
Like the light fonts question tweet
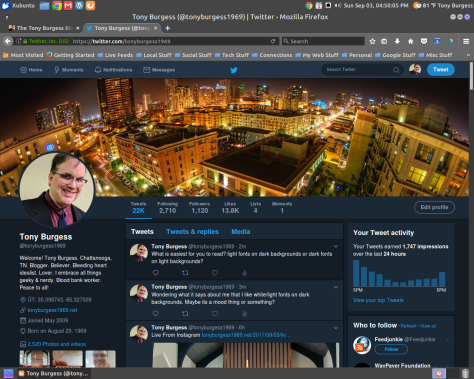click(215, 273)
